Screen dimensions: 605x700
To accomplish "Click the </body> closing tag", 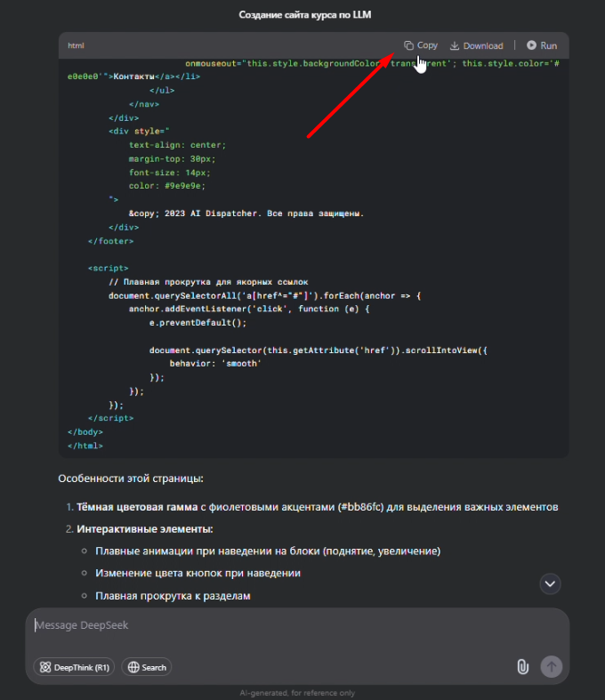I will pos(85,432).
